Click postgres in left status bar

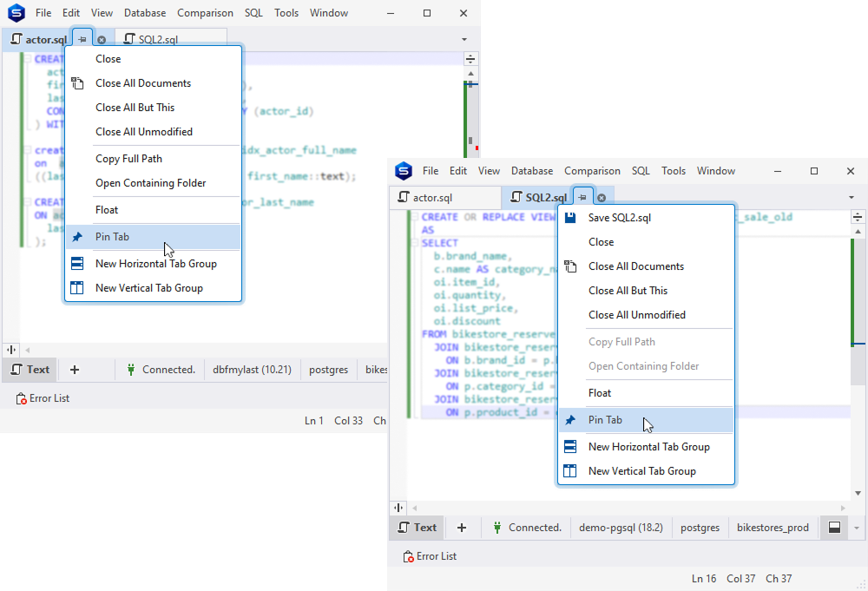coord(329,370)
